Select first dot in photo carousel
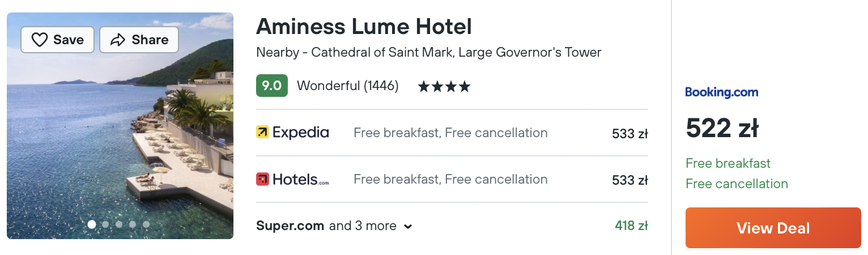The width and height of the screenshot is (868, 255). (x=92, y=224)
